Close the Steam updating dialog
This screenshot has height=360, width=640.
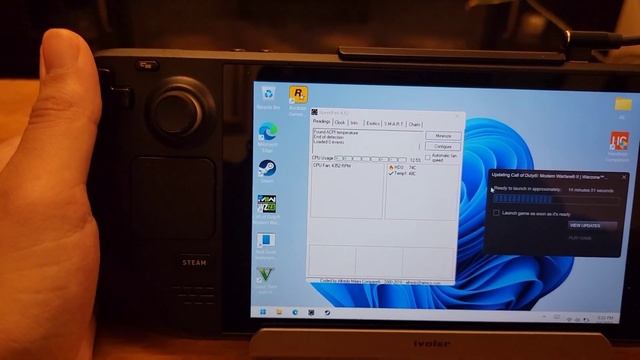(x=624, y=177)
